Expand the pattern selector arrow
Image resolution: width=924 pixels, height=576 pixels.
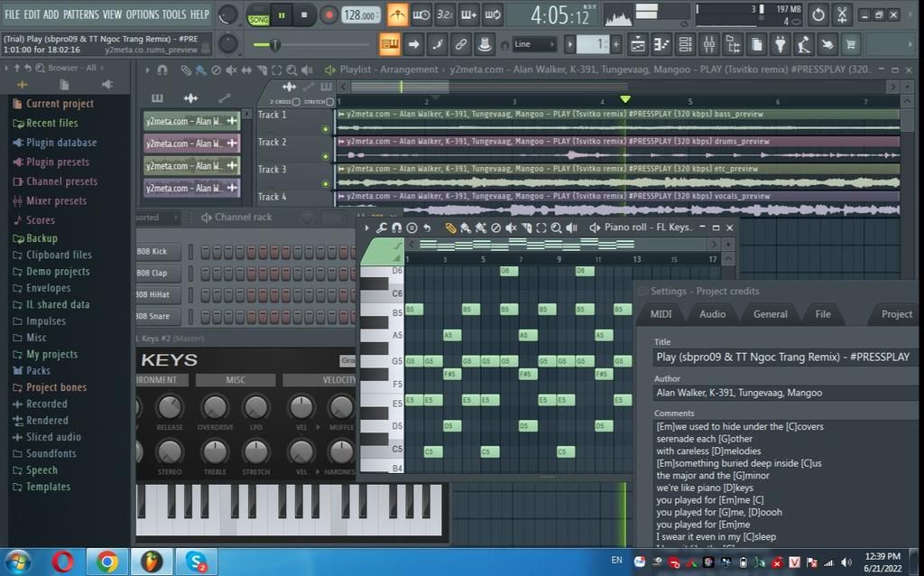[x=570, y=44]
